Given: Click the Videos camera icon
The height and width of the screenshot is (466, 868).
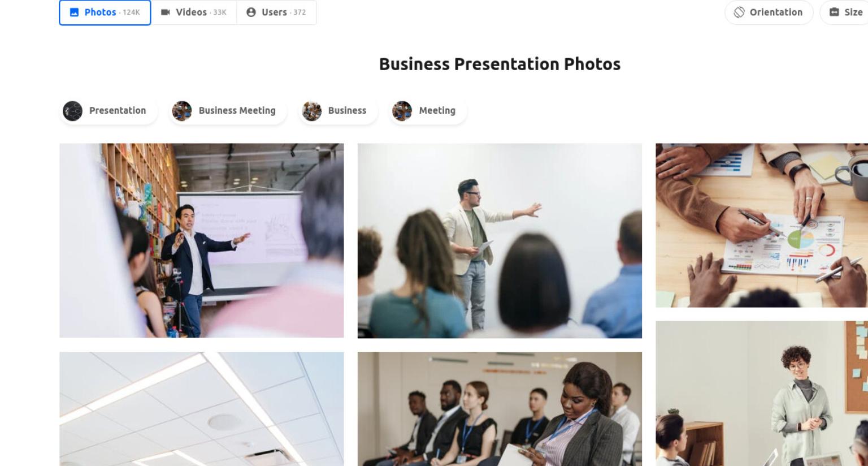Looking at the screenshot, I should (x=166, y=12).
